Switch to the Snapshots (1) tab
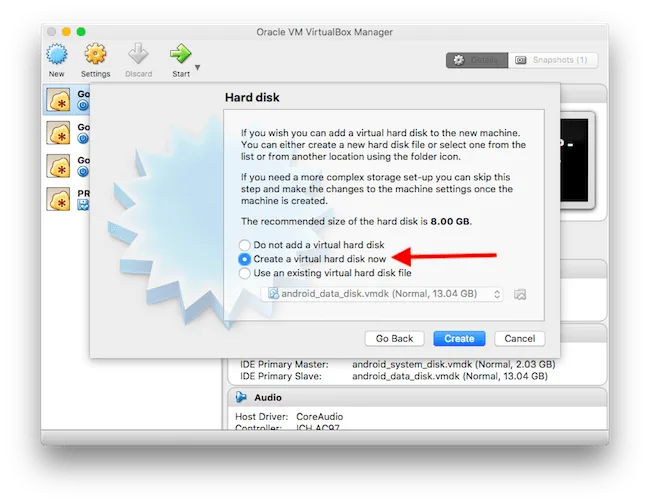Image resolution: width=650 pixels, height=504 pixels. pos(553,60)
